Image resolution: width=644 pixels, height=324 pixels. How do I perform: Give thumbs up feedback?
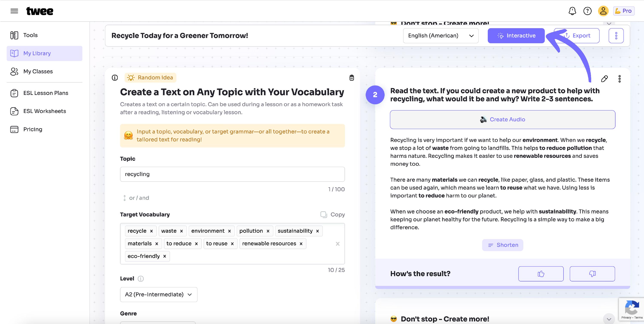coord(541,274)
